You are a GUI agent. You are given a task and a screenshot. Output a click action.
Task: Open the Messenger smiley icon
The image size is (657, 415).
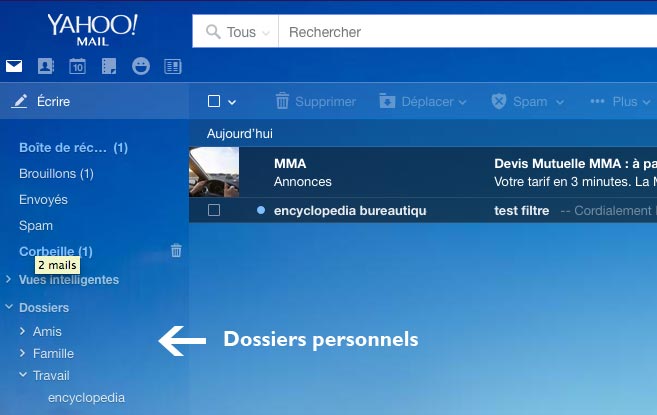[141, 67]
